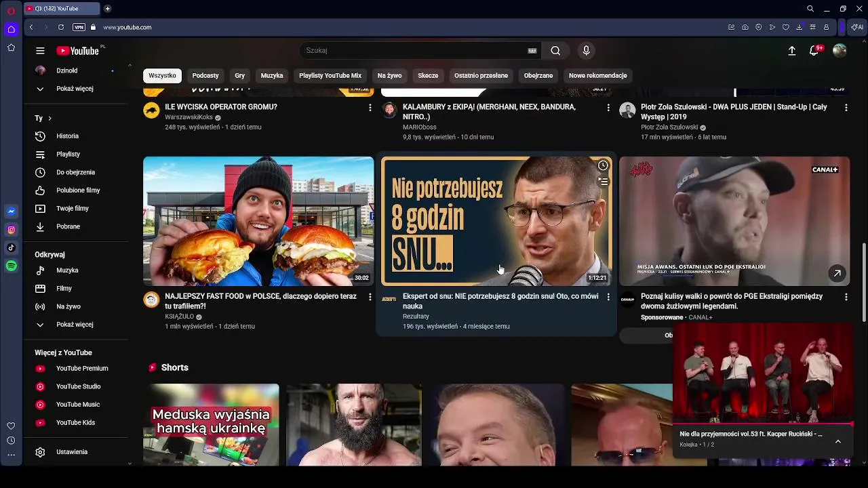Image resolution: width=868 pixels, height=488 pixels.
Task: Open options for KALAMBURY z EKIPĄ video
Action: pyautogui.click(x=608, y=108)
